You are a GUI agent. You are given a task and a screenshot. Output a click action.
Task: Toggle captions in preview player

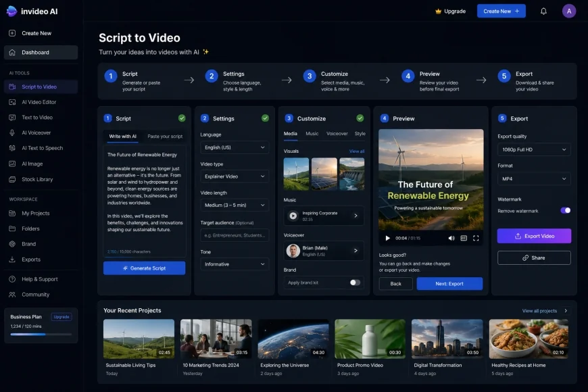(x=464, y=238)
